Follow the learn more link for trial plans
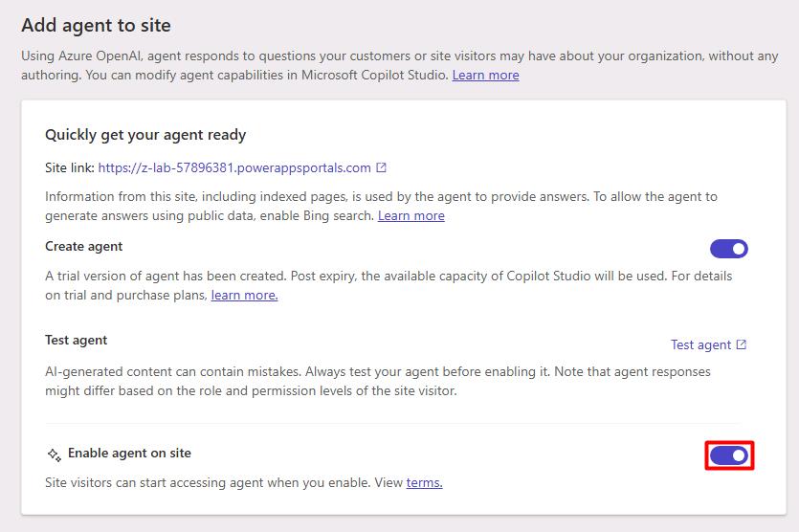Screen dimensions: 799x532 pos(245,295)
